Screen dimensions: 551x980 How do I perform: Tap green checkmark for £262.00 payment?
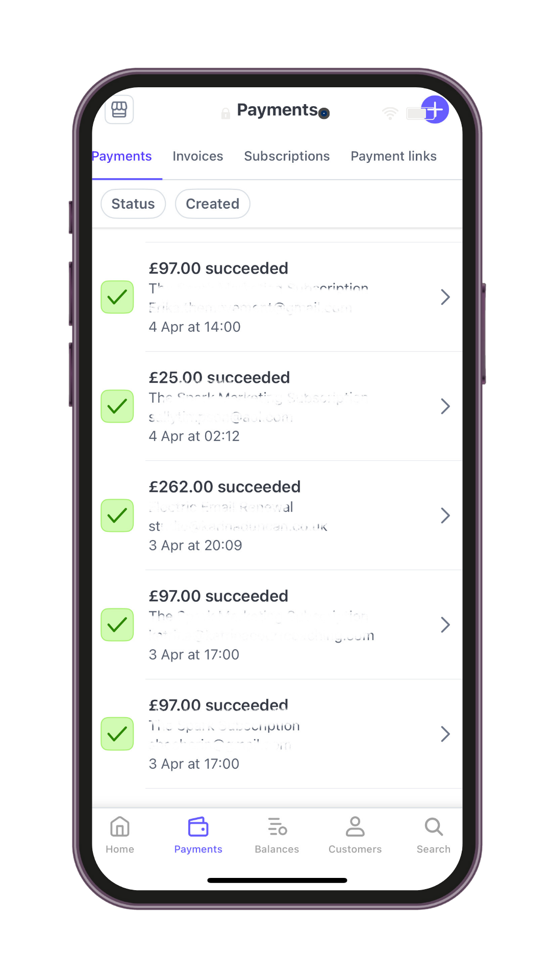[117, 516]
